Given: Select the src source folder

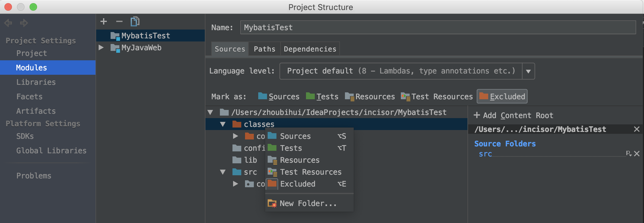Looking at the screenshot, I should (x=245, y=172).
